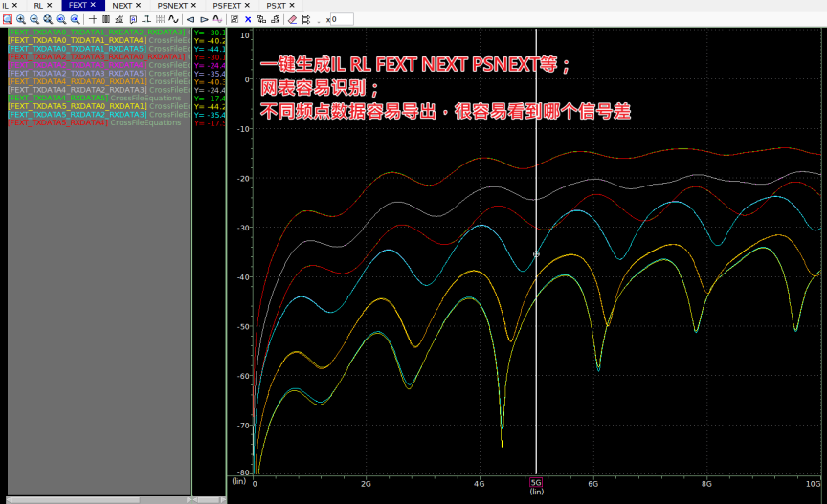Select signal FEXT_TXDATA2_TXDATA3_RXDATA4
This screenshot has width=827, height=504.
coord(78,65)
